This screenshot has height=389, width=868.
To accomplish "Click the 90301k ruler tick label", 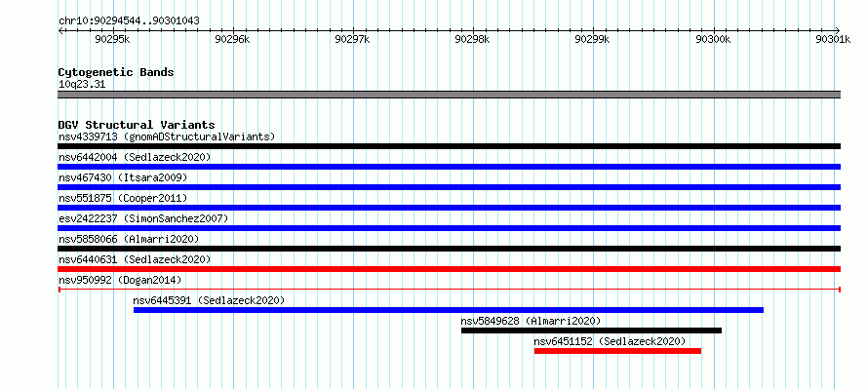I will click(x=833, y=39).
